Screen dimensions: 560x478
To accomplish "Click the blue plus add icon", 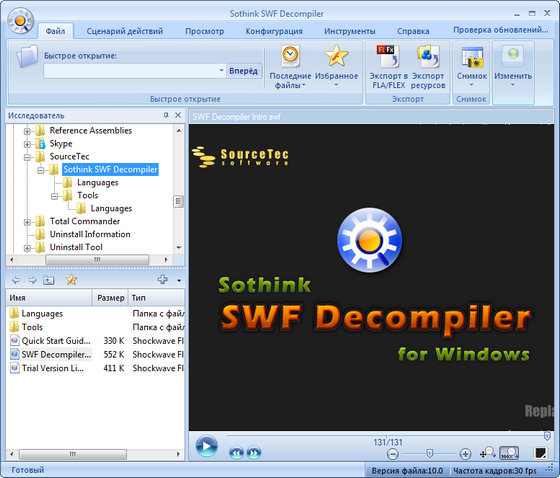I will tap(162, 279).
